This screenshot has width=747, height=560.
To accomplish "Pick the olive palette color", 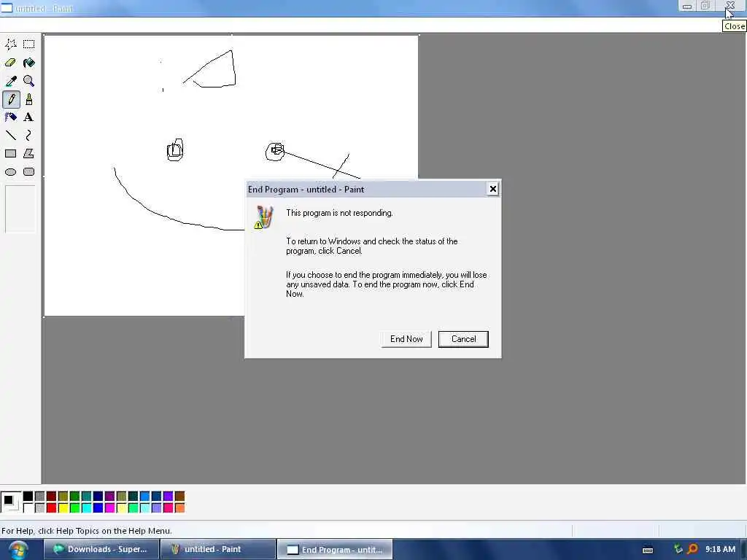I will tap(63, 496).
